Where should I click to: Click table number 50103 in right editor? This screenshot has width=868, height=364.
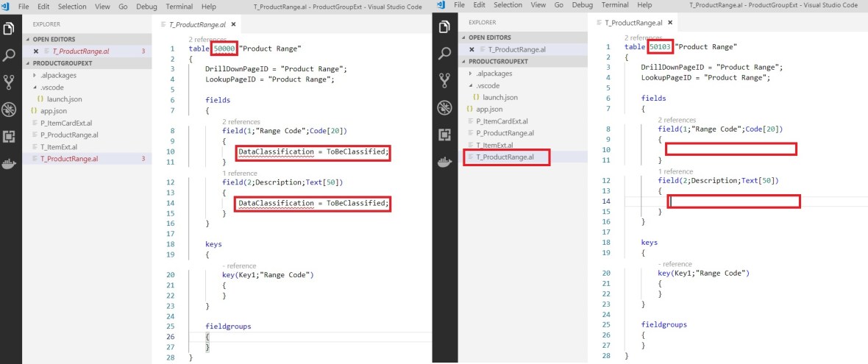[x=660, y=47]
